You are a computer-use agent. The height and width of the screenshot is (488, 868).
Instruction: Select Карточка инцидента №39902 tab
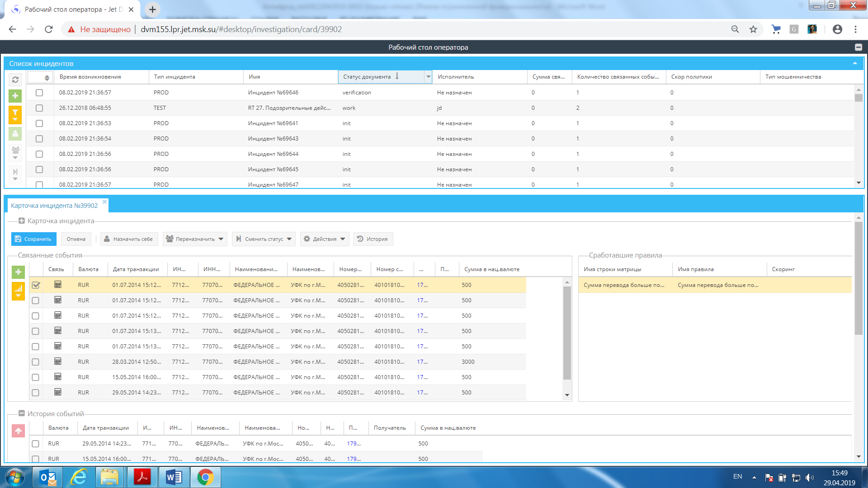[54, 206]
